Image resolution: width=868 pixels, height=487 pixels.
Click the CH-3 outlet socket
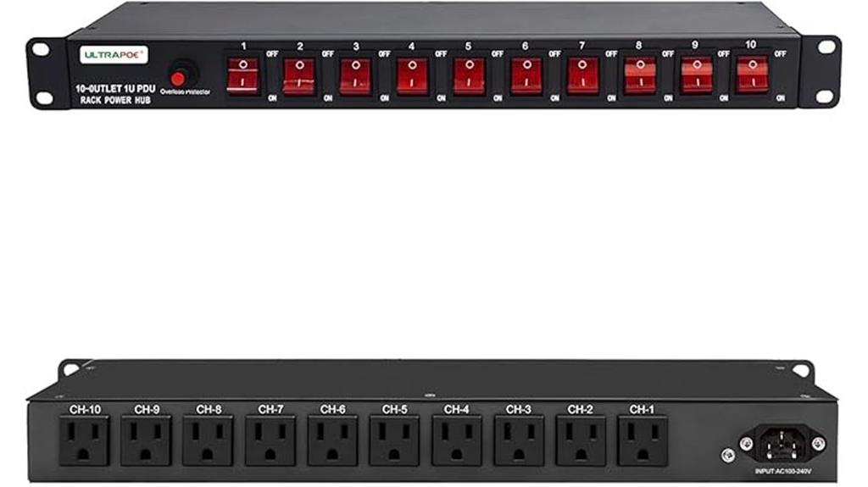tap(519, 441)
